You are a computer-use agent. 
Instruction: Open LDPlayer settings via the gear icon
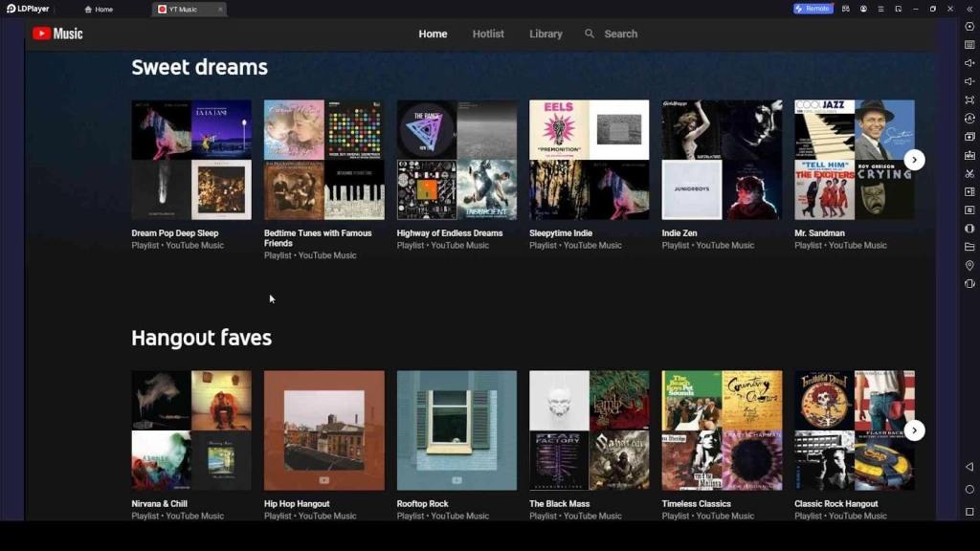tap(969, 26)
